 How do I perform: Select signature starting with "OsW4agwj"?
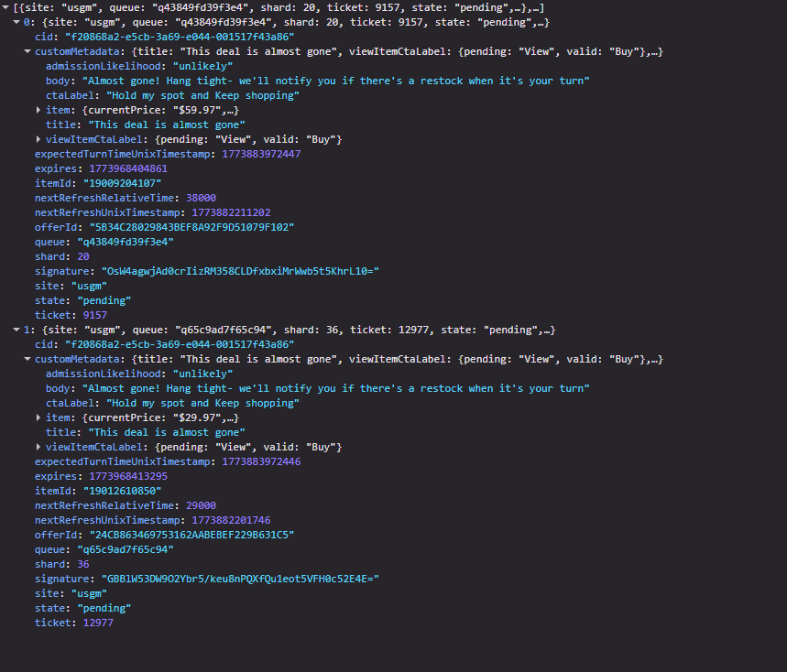[240, 271]
